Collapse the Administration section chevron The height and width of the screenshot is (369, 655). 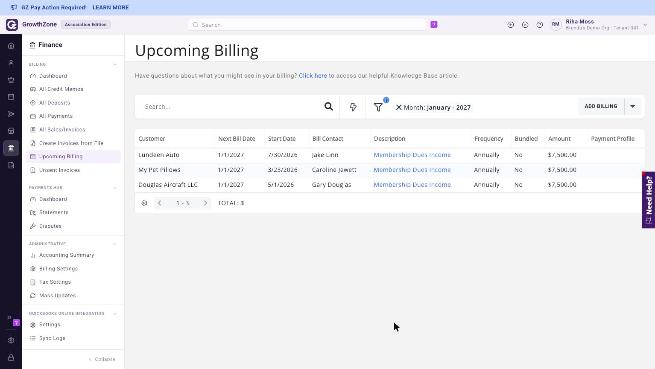coord(115,243)
